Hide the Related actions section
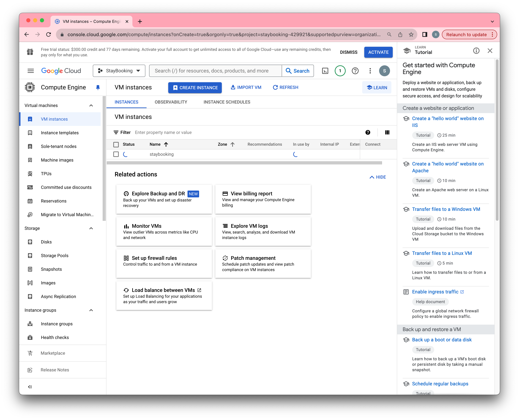 pos(378,177)
